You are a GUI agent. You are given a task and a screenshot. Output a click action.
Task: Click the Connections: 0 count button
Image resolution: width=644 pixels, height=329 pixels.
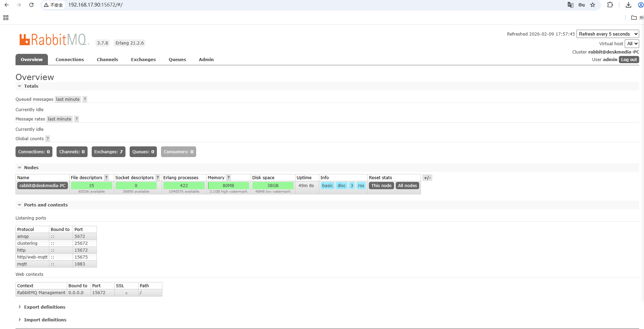[34, 152]
